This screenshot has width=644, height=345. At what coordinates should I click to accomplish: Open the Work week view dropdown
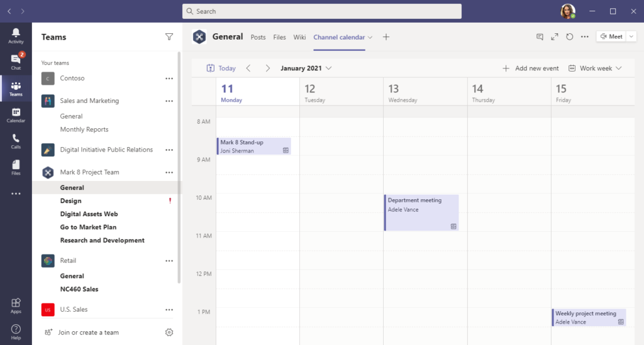[x=595, y=68]
